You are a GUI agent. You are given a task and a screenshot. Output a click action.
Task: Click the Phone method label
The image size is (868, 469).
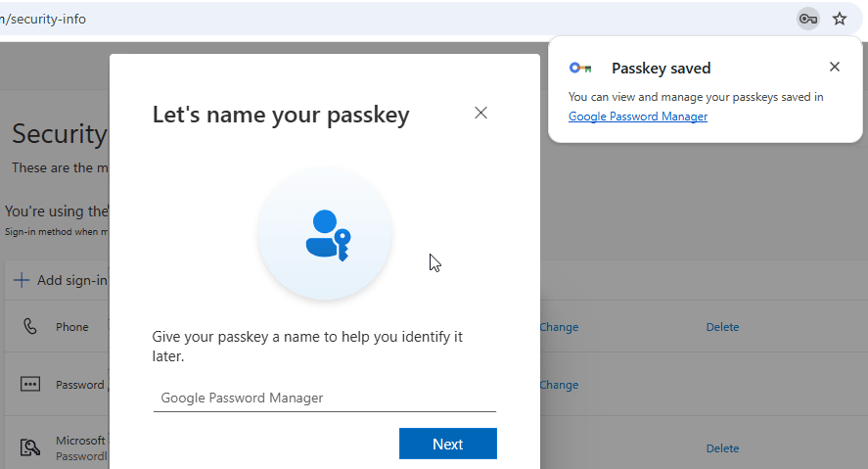72,327
